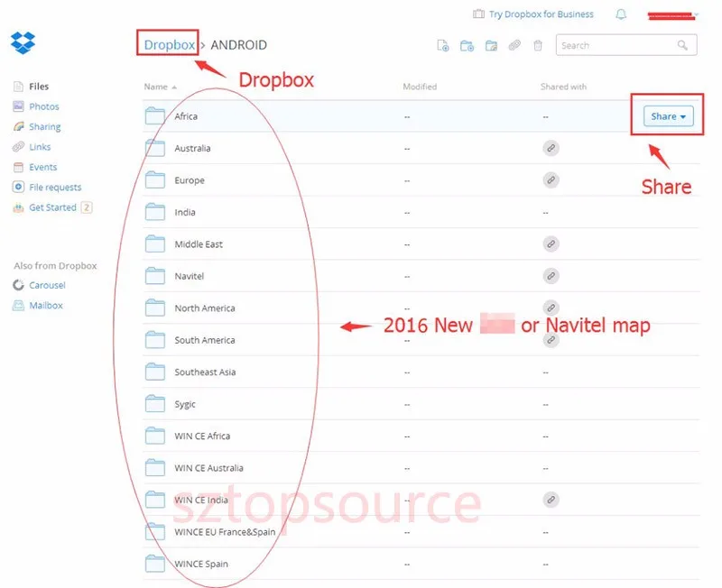Click inside the Search field

[626, 45]
